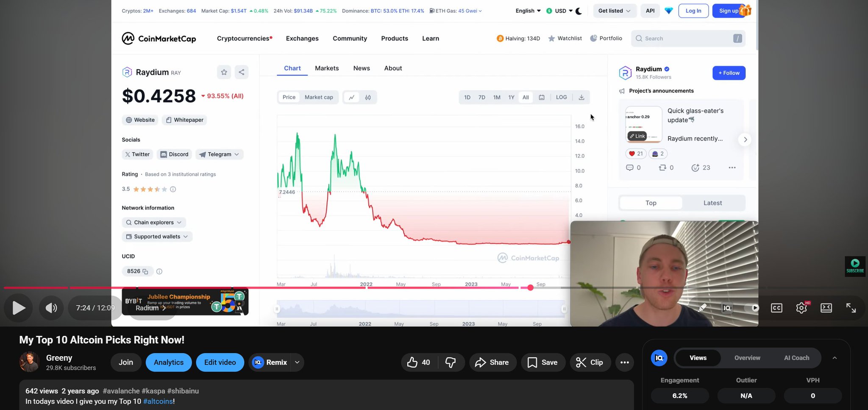
Task: Dislike the video with thumbs down
Action: 451,362
